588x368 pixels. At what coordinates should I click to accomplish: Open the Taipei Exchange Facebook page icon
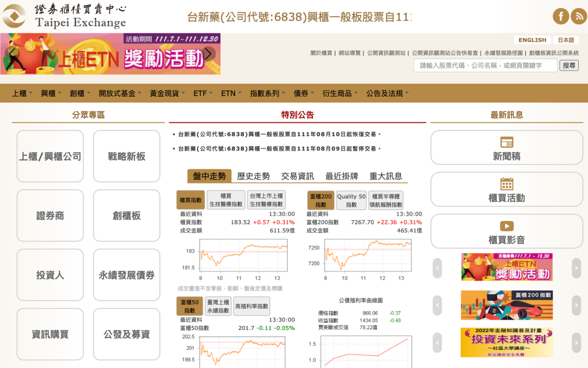tap(560, 16)
